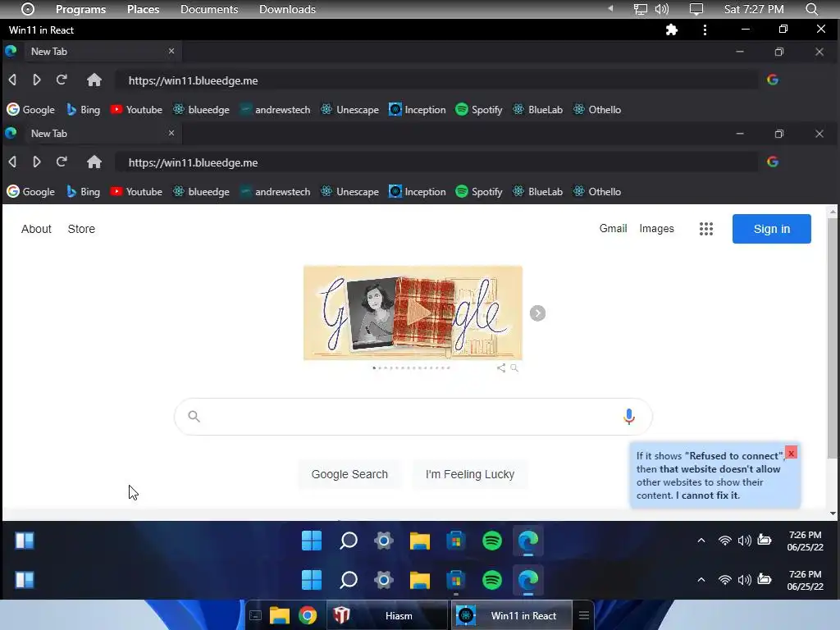Click the magnifier icon below the doodle
The width and height of the screenshot is (840, 630).
click(514, 368)
